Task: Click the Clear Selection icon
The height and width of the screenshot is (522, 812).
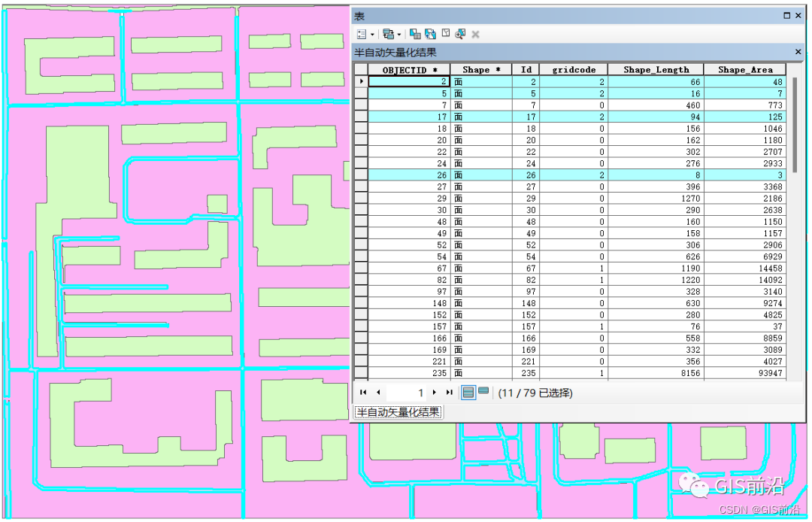Action: (445, 34)
